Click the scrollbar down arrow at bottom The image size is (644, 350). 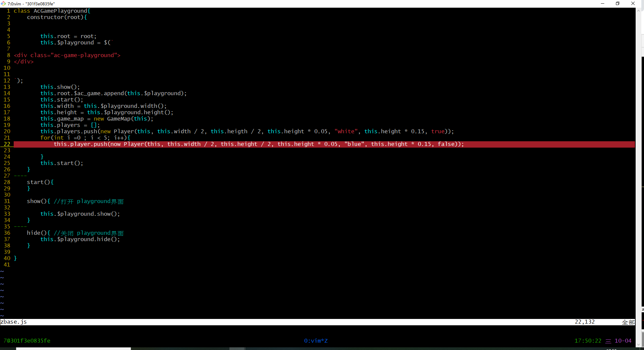click(638, 344)
